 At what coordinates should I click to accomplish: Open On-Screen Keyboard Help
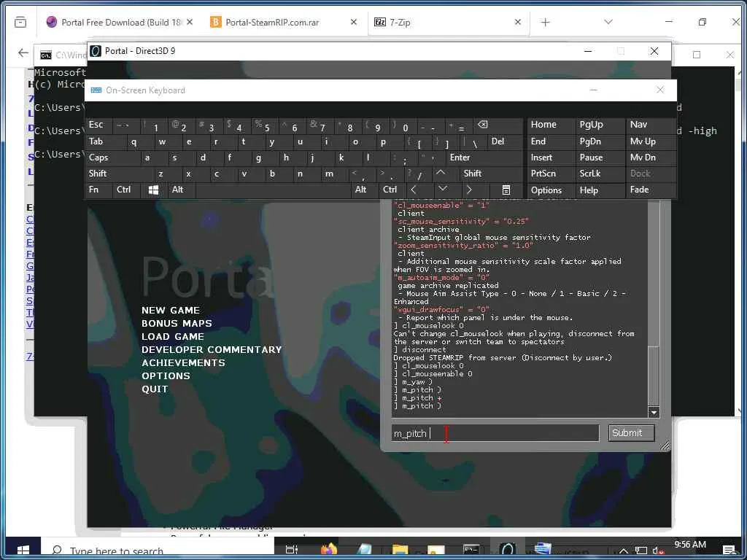(600, 190)
